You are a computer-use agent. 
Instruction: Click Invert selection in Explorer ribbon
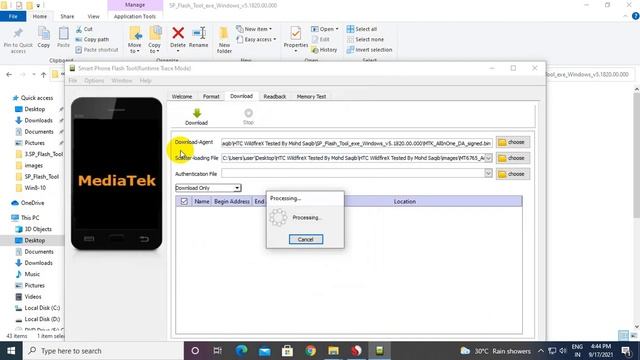[369, 49]
